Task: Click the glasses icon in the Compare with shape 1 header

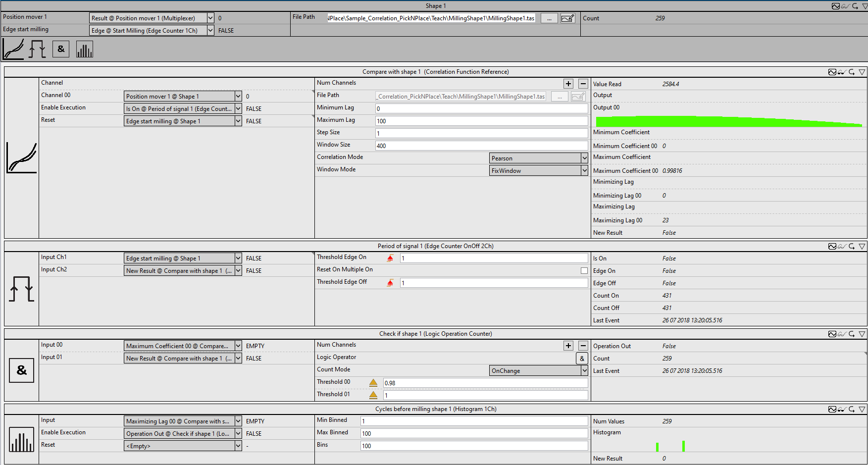Action: click(842, 72)
